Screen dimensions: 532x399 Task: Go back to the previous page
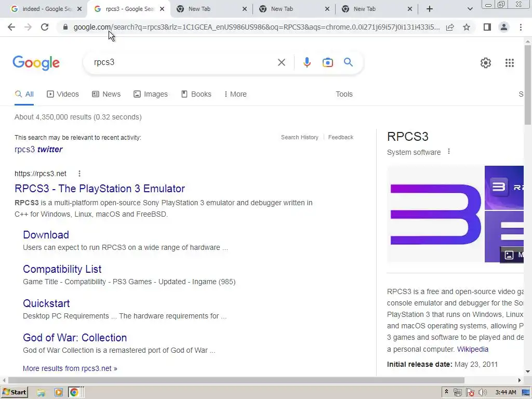click(11, 27)
